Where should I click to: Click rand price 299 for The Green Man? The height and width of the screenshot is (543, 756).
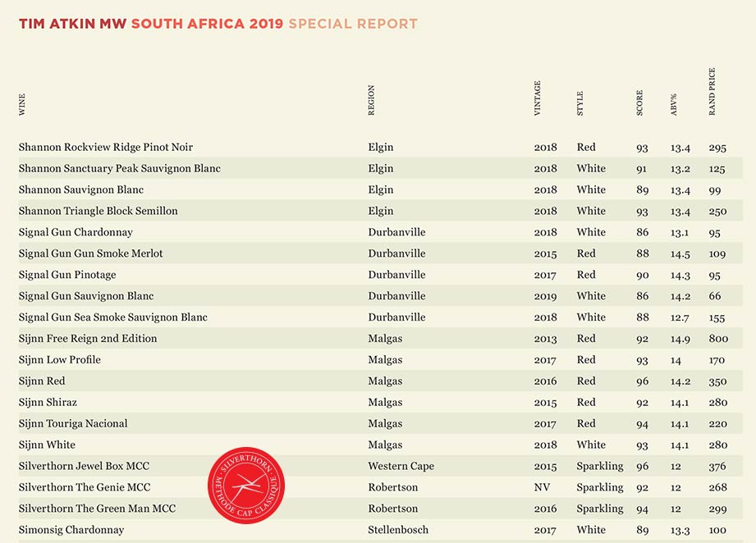(717, 509)
